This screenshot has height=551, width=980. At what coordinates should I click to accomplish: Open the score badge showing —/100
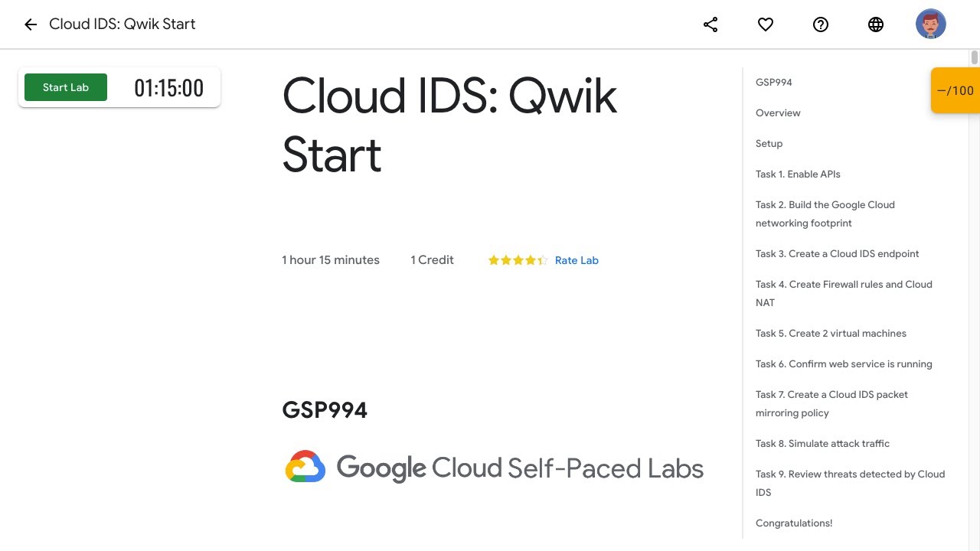[x=955, y=90]
